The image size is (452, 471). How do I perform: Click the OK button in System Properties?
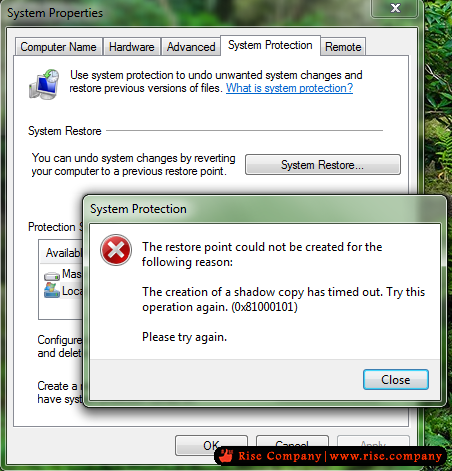tap(211, 445)
